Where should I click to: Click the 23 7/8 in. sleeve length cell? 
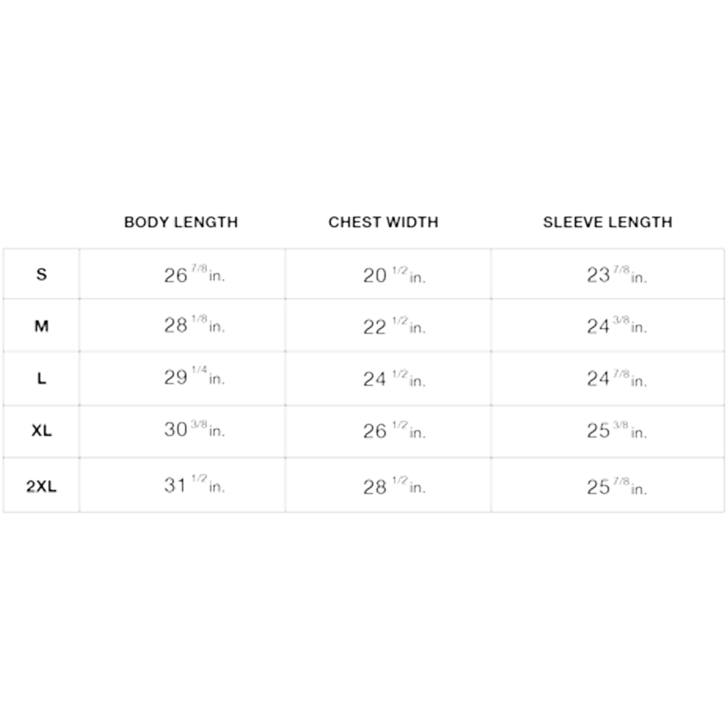(x=608, y=274)
